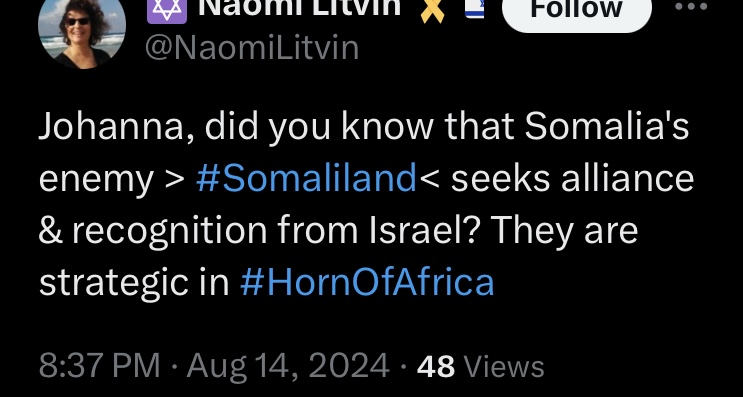Open the #Somaliland hashtag
743x397 pixels.
[x=306, y=179]
